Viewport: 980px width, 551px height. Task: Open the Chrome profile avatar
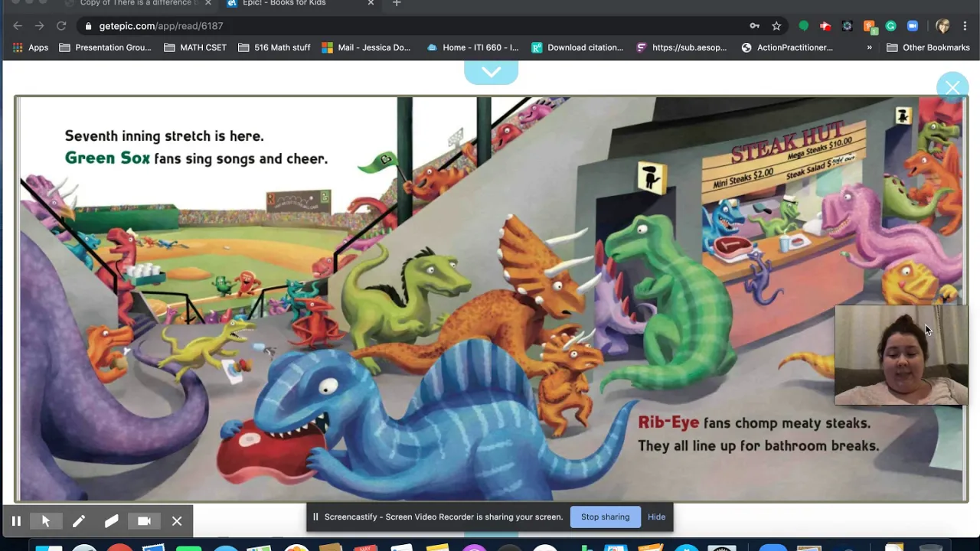click(942, 26)
